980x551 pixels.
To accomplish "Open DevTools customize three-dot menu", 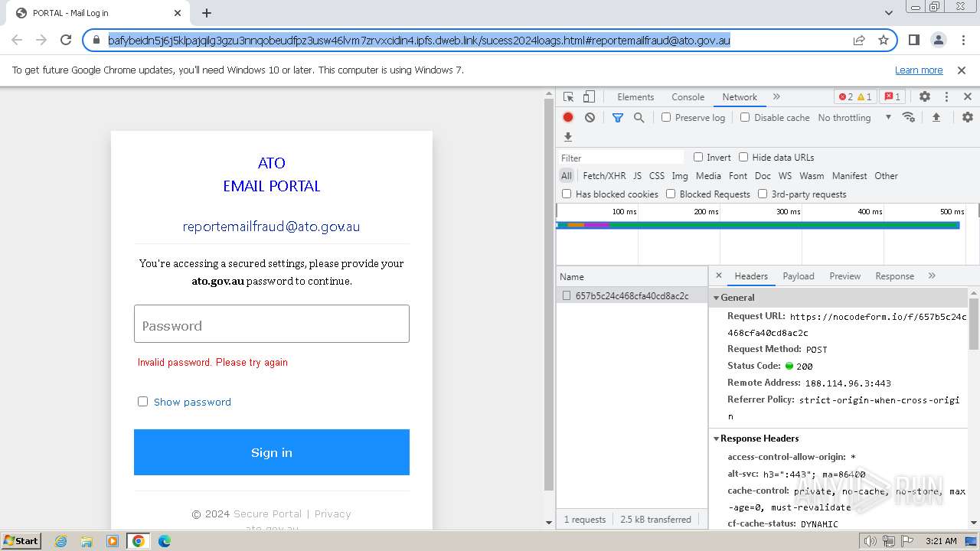I will pos(946,97).
